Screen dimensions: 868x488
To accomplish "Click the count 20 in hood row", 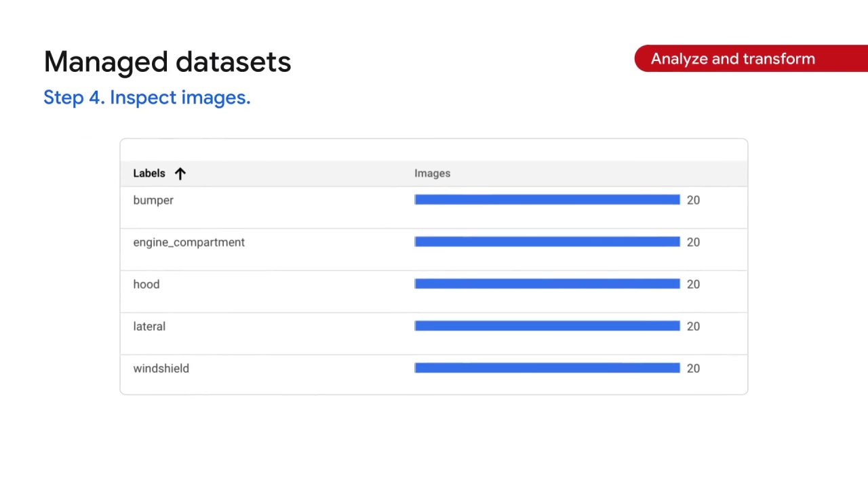I will (x=693, y=284).
